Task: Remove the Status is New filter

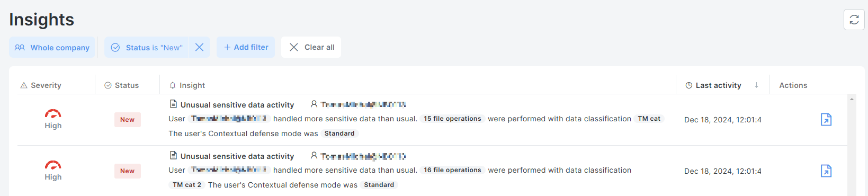Action: (199, 47)
